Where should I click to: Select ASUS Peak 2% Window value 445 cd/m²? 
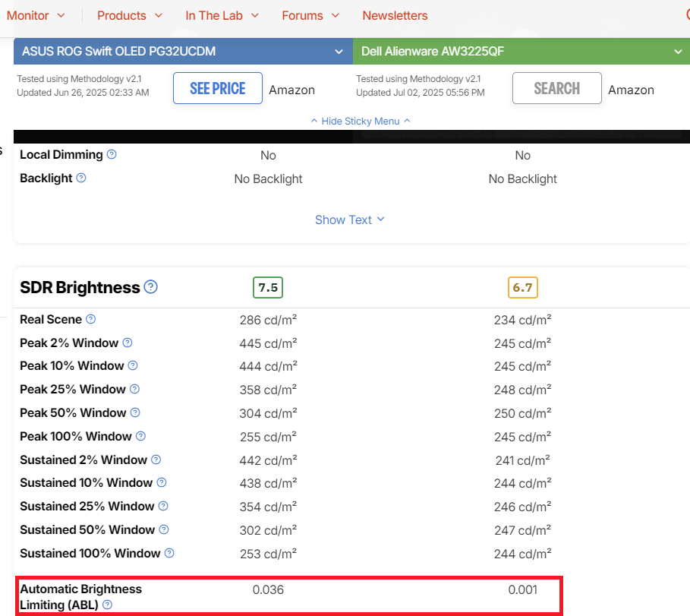point(268,343)
